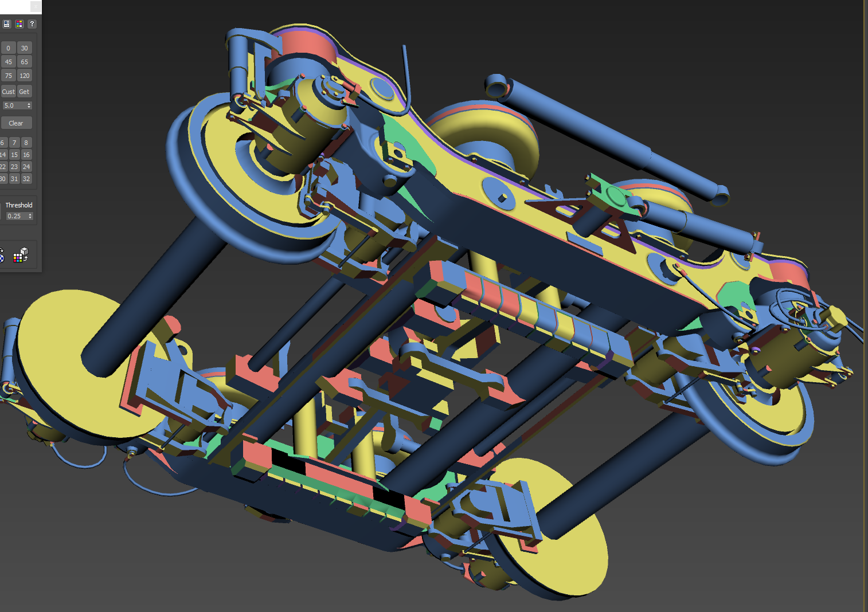Image resolution: width=868 pixels, height=612 pixels.
Task: Click into the Threshold 0.25 field
Action: pyautogui.click(x=17, y=216)
